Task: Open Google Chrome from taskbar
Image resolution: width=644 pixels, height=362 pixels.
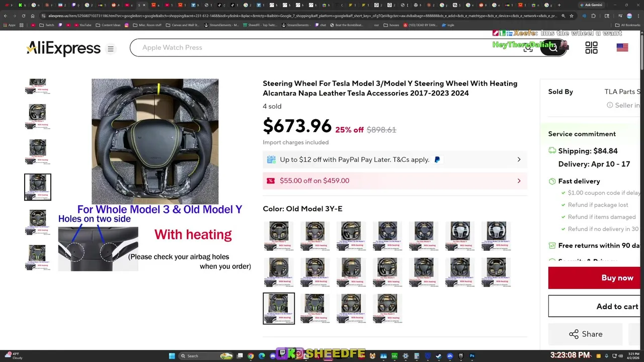Action: pos(251,356)
